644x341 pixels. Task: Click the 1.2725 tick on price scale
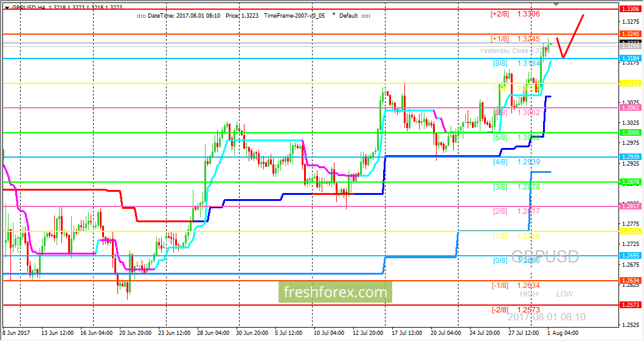click(x=631, y=244)
